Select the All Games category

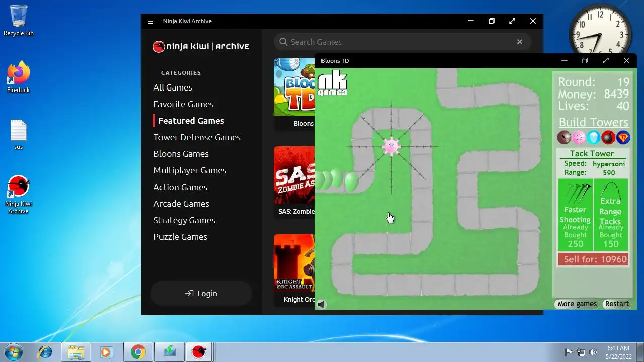click(173, 87)
